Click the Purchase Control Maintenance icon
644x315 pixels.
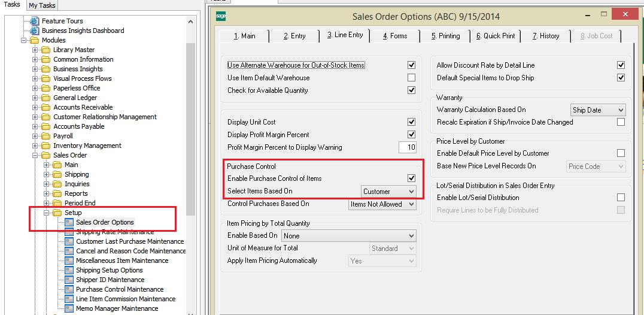(x=69, y=289)
